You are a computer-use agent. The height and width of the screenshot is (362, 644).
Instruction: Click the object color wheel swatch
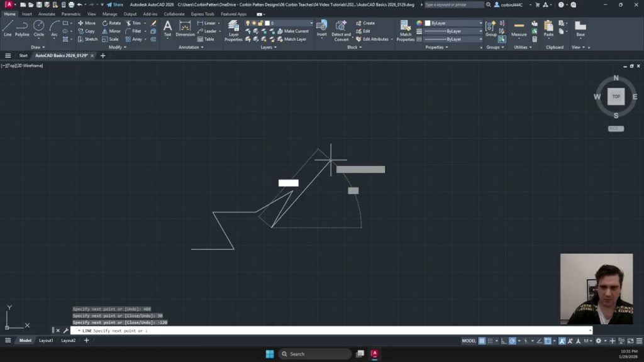[419, 23]
